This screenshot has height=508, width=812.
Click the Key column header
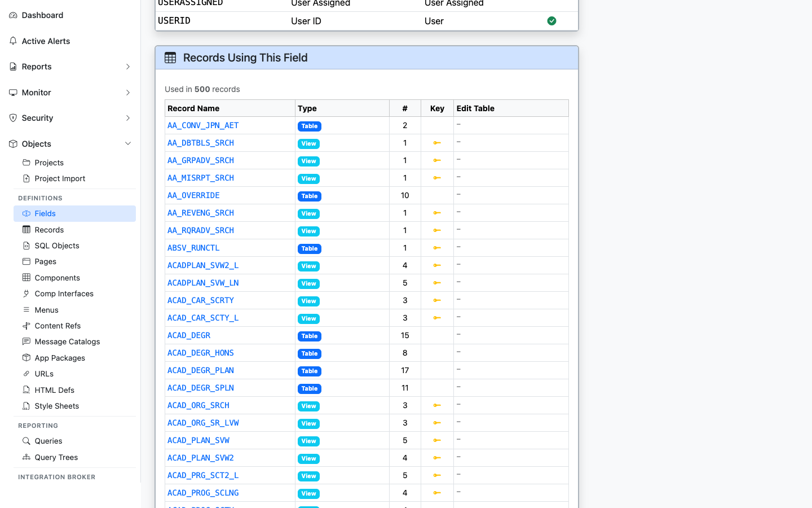point(437,108)
